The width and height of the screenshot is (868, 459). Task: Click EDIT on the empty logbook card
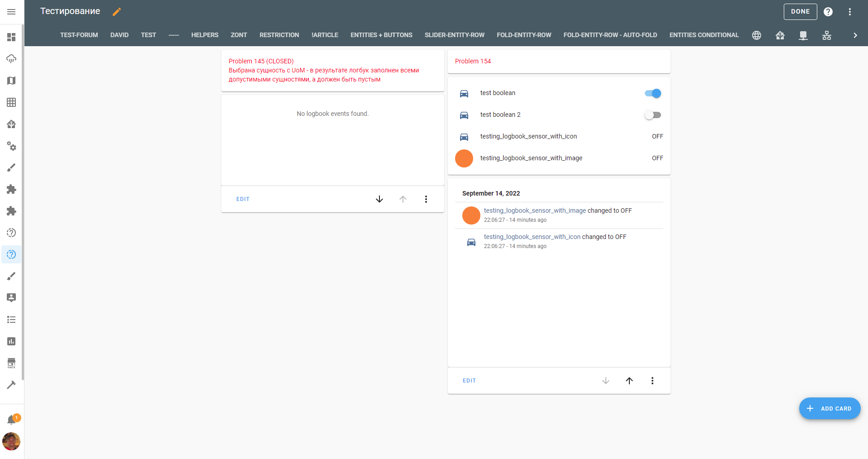243,199
